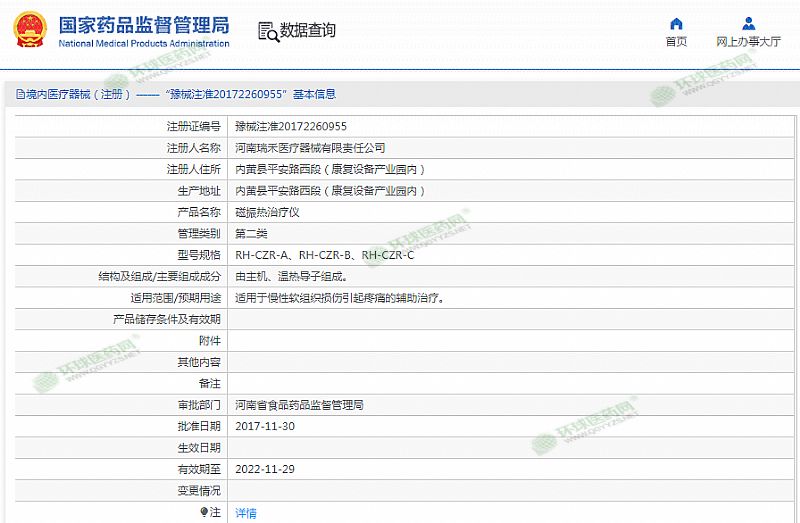Click the 数据查询 magnifier document icon
Screen dimensions: 800x523
(x=268, y=31)
